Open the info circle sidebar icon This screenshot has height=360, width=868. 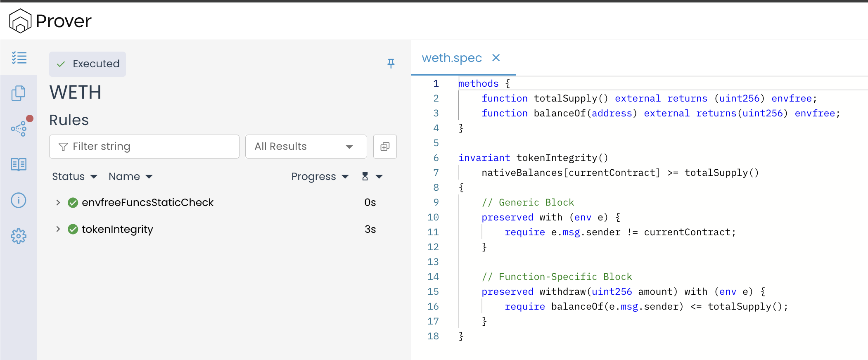point(19,200)
